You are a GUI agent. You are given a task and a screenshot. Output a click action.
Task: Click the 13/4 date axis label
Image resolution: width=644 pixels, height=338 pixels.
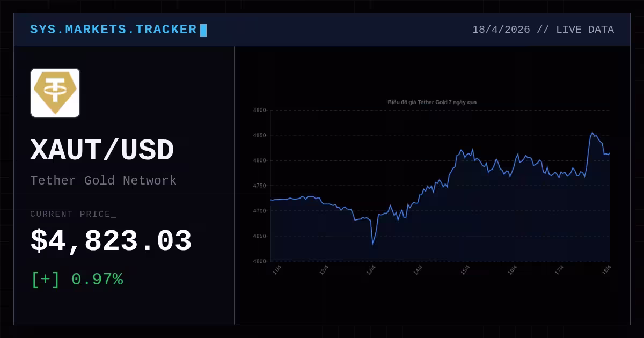coord(371,270)
